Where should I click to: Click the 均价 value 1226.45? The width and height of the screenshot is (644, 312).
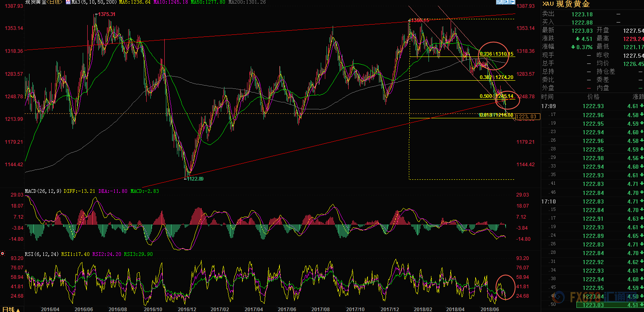[x=633, y=64]
